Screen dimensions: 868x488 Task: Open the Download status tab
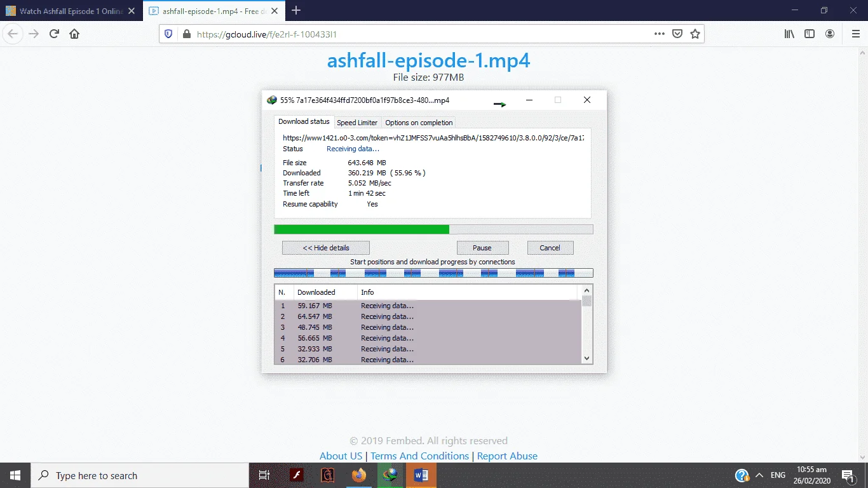pyautogui.click(x=304, y=121)
